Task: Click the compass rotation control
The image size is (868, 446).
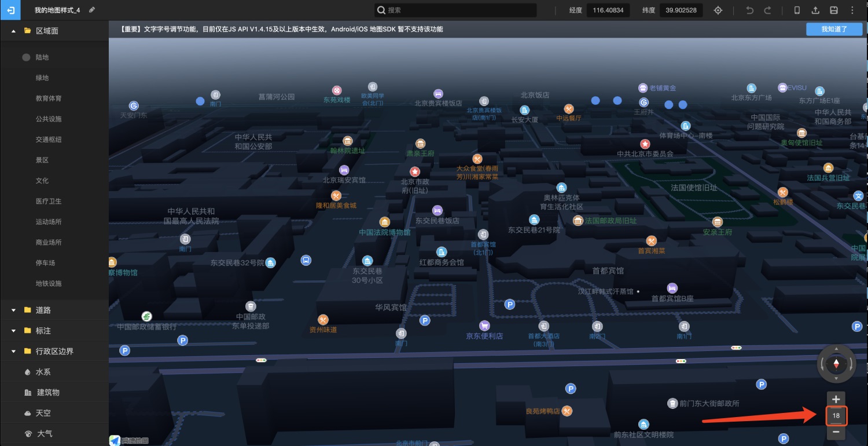Action: click(x=836, y=364)
